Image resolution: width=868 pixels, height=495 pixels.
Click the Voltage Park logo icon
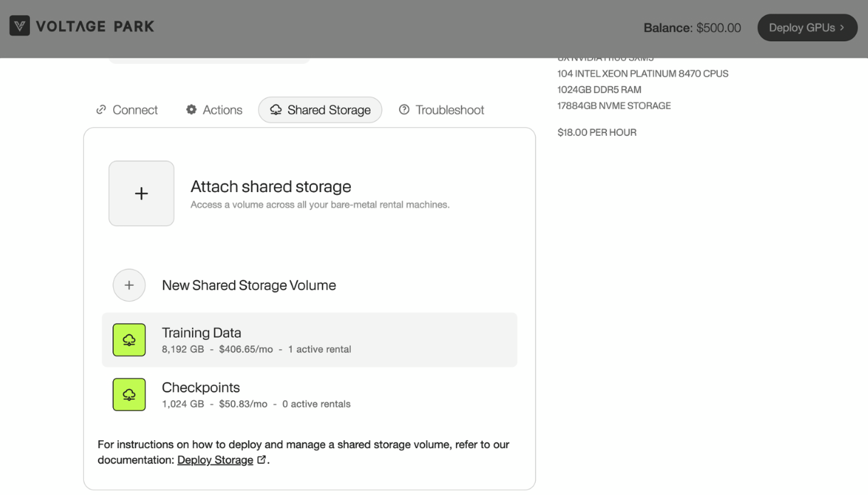(19, 26)
